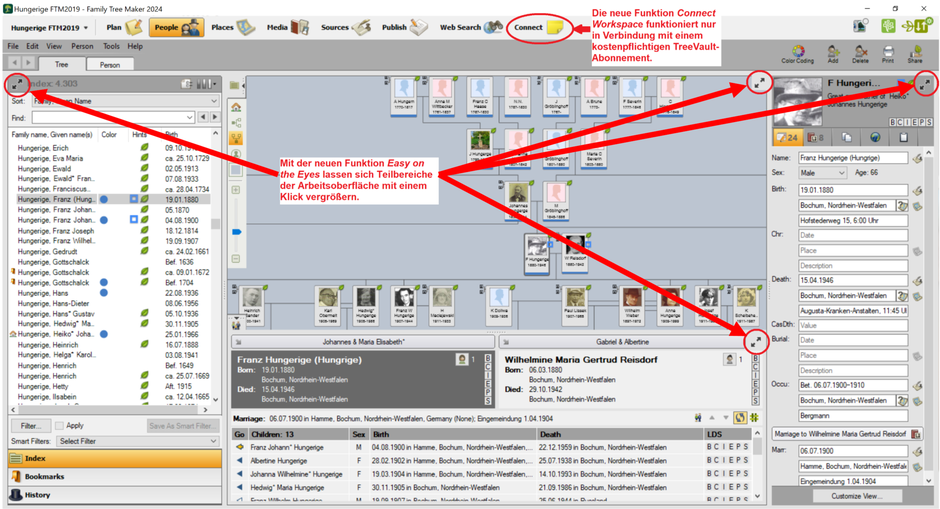Click blue color dot for Hungerige, Heiko* Joha..
The height and width of the screenshot is (509, 940).
[x=104, y=335]
